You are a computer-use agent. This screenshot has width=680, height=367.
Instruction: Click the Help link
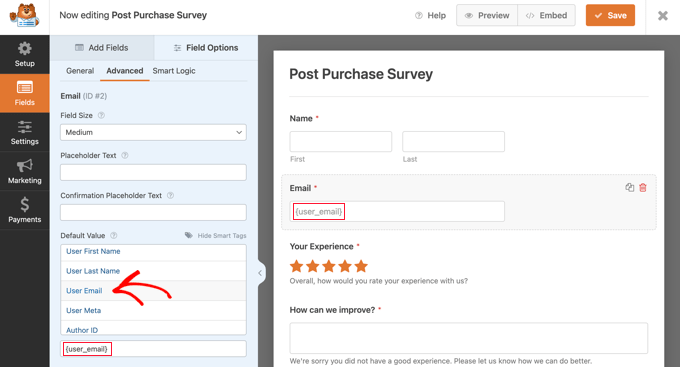tap(430, 16)
